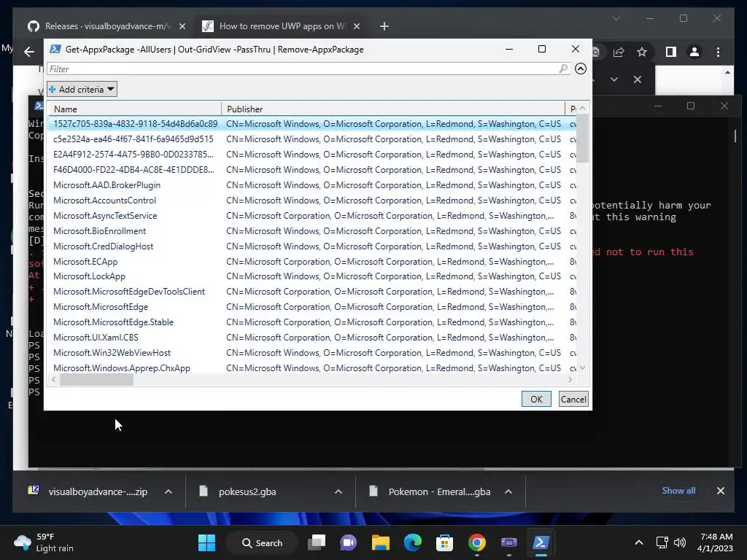Expand options for Pokemon Emerald gba download
Screen dimensions: 747x560
click(508, 491)
